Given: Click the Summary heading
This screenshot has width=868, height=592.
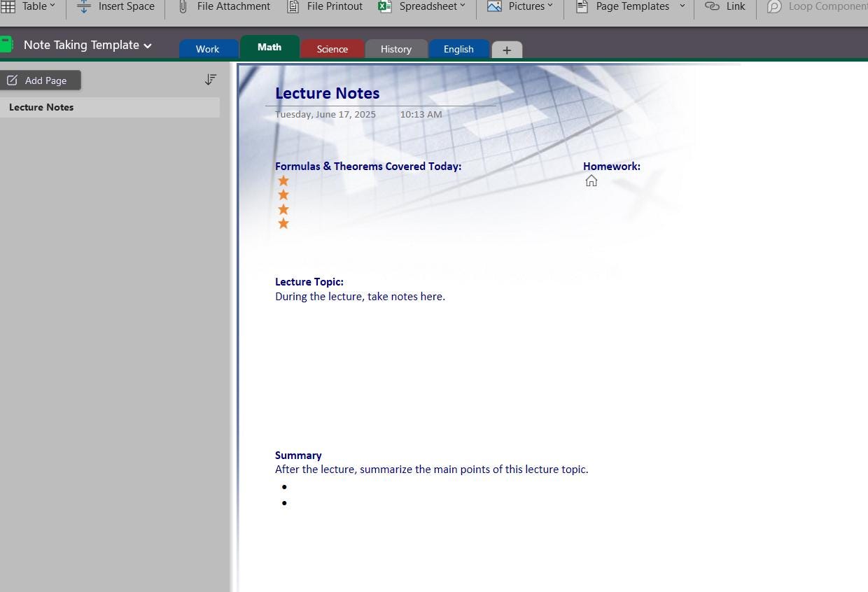Looking at the screenshot, I should pyautogui.click(x=298, y=456).
